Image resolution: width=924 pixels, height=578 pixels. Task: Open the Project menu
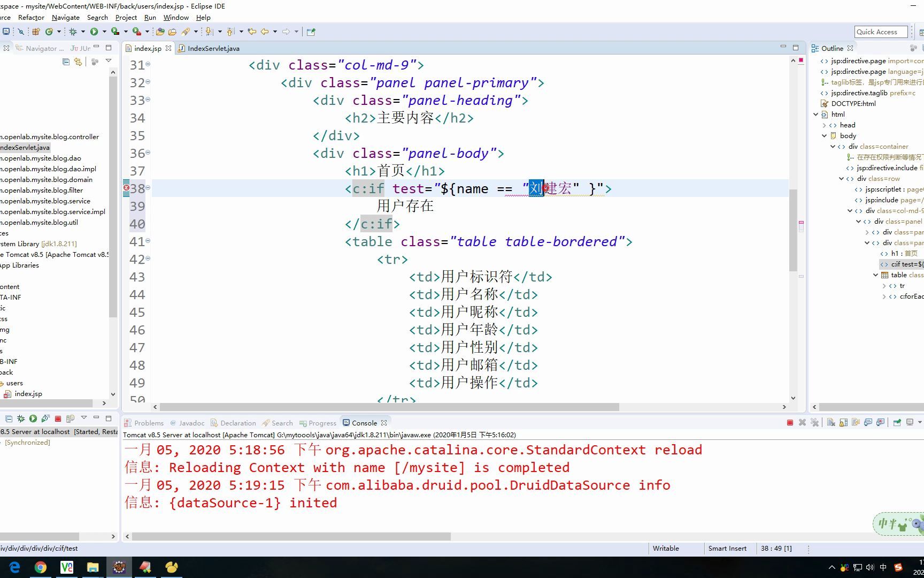[126, 17]
